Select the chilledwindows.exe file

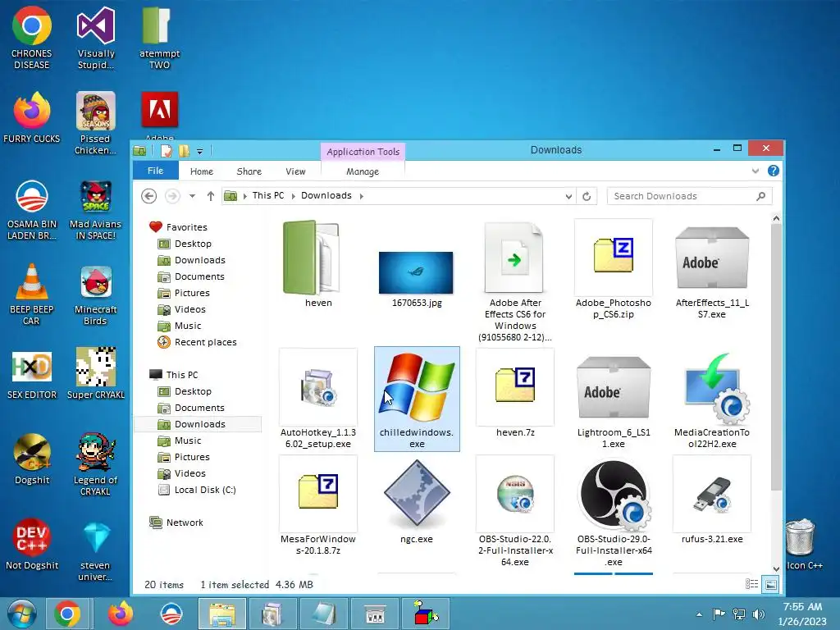(x=417, y=399)
